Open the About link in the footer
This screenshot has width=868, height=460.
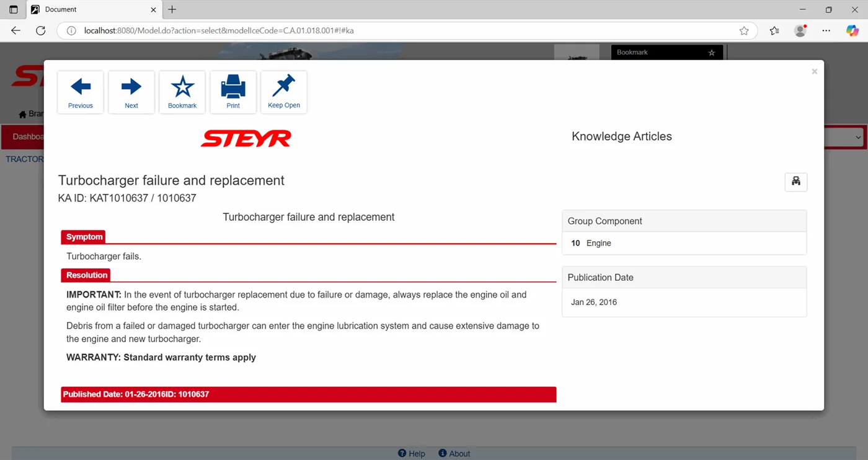(454, 454)
